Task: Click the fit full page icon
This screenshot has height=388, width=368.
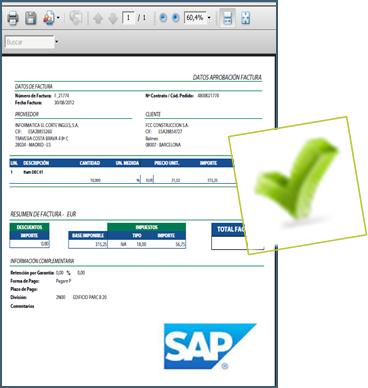Action: pos(246,18)
